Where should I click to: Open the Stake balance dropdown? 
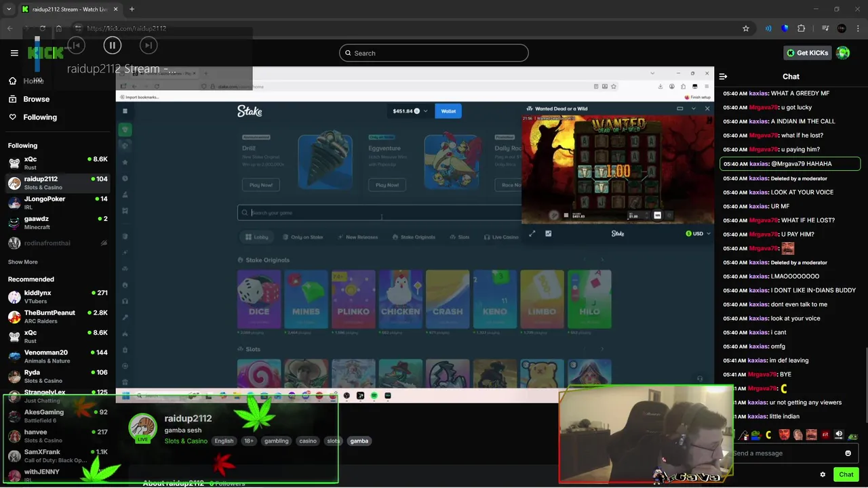(410, 111)
